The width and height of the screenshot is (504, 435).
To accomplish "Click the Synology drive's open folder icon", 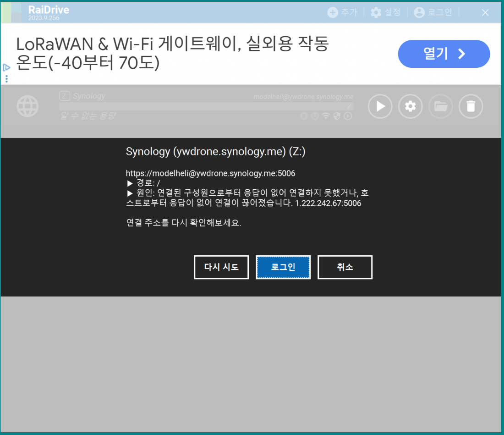I will coord(441,106).
